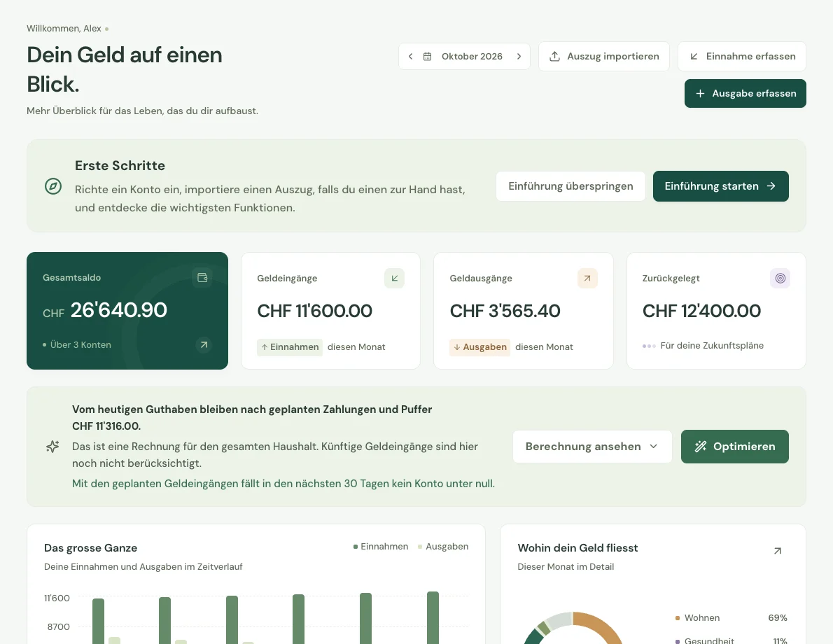Click the arrow icon in Einnahme erfassen

(x=694, y=56)
